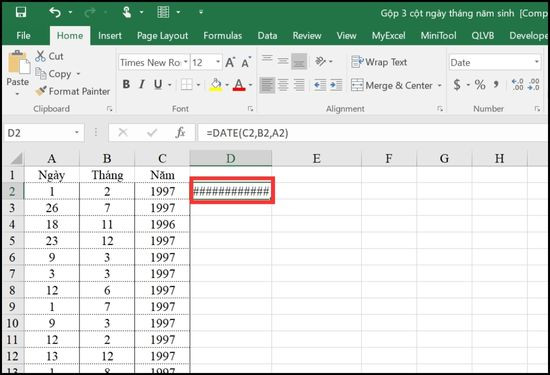Left-align the cell text

(x=267, y=85)
